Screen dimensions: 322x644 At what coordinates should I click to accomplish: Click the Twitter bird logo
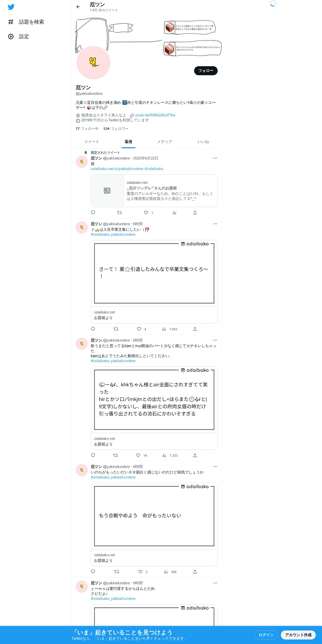(x=11, y=7)
